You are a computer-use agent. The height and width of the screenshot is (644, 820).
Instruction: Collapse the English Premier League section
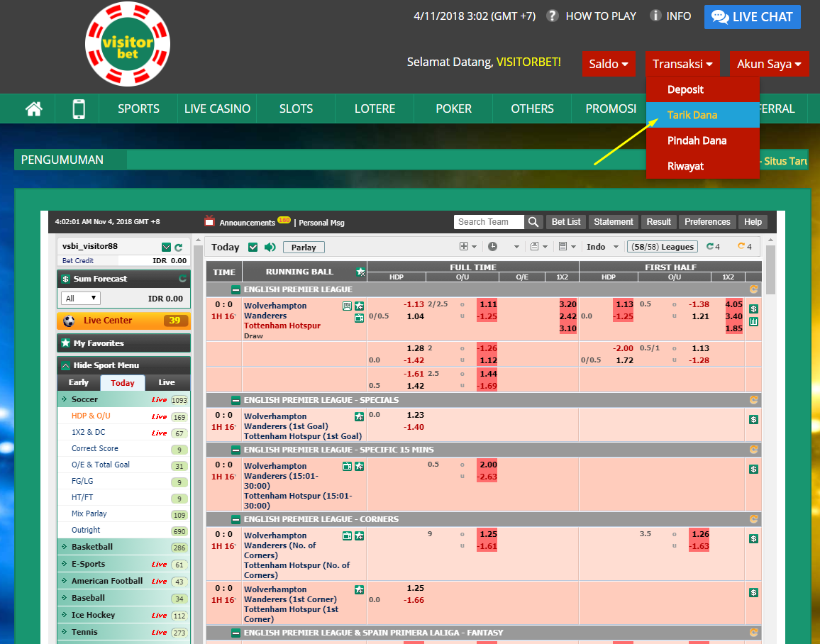[x=236, y=289]
